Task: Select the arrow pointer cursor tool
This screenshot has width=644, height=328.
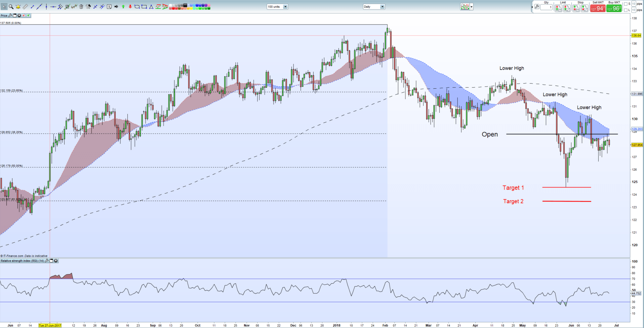Action: [4, 7]
